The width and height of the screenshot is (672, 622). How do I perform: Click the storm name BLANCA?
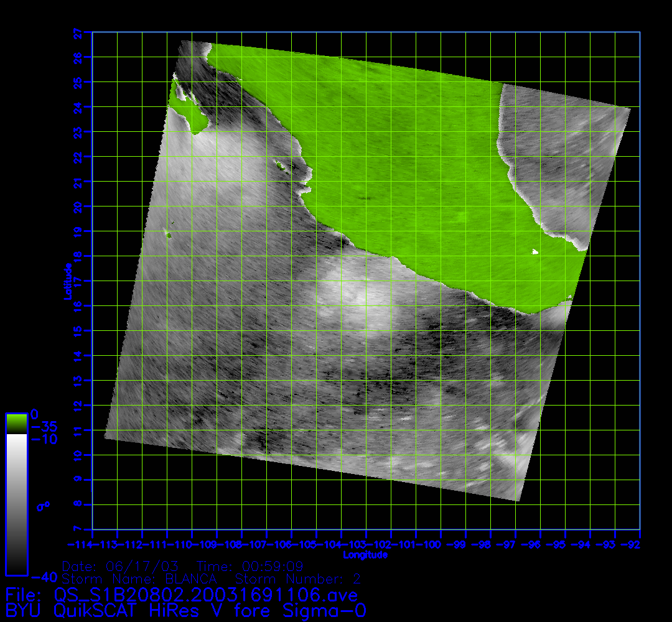click(188, 579)
